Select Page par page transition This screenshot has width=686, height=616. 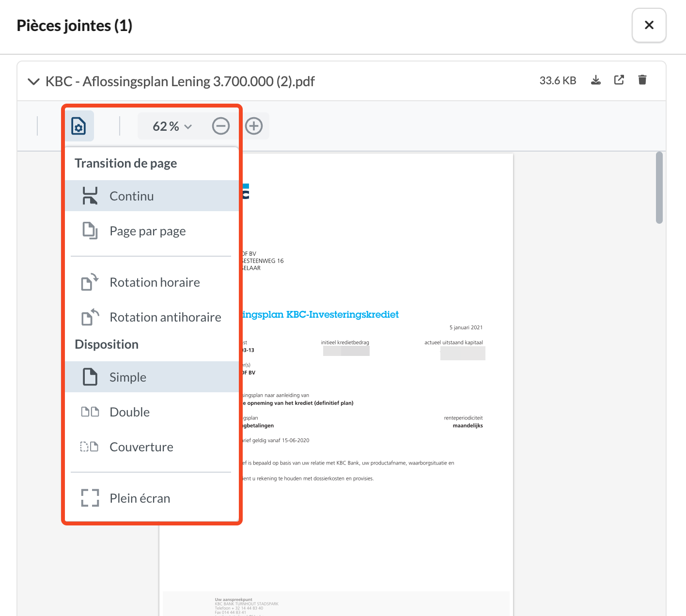147,231
